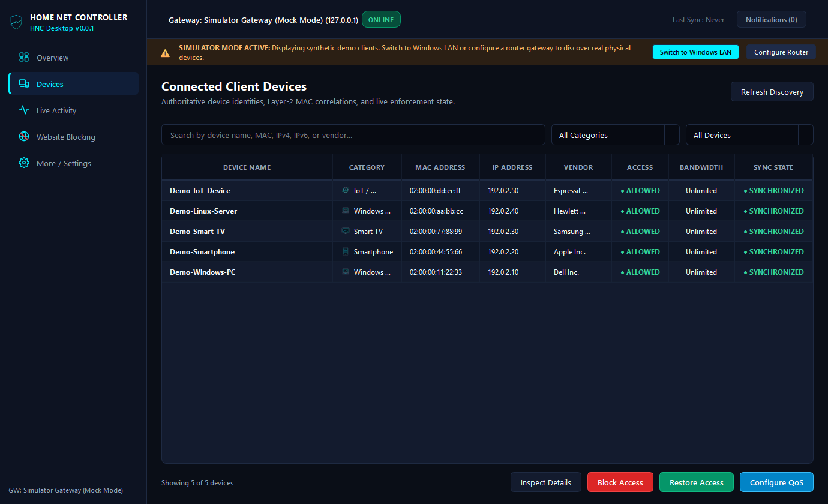Click the Overview grid icon in sidebar
The width and height of the screenshot is (828, 504).
[x=24, y=58]
